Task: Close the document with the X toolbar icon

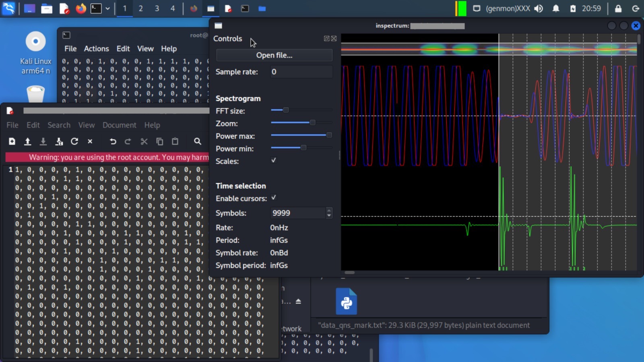Action: 90,141
